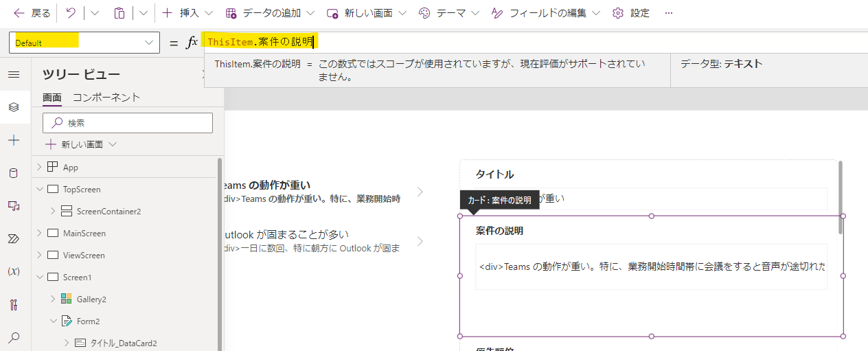Image resolution: width=868 pixels, height=351 pixels.
Task: Click the tree view vertical scrollbar
Action: click(220, 254)
